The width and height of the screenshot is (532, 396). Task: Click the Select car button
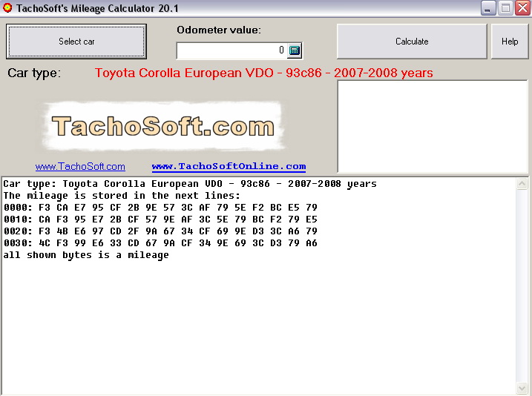pos(76,42)
